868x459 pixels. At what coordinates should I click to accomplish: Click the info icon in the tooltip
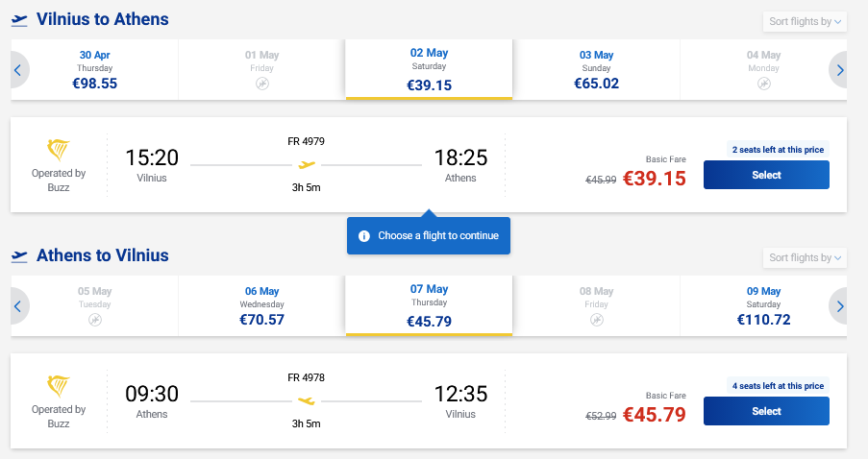coord(364,236)
